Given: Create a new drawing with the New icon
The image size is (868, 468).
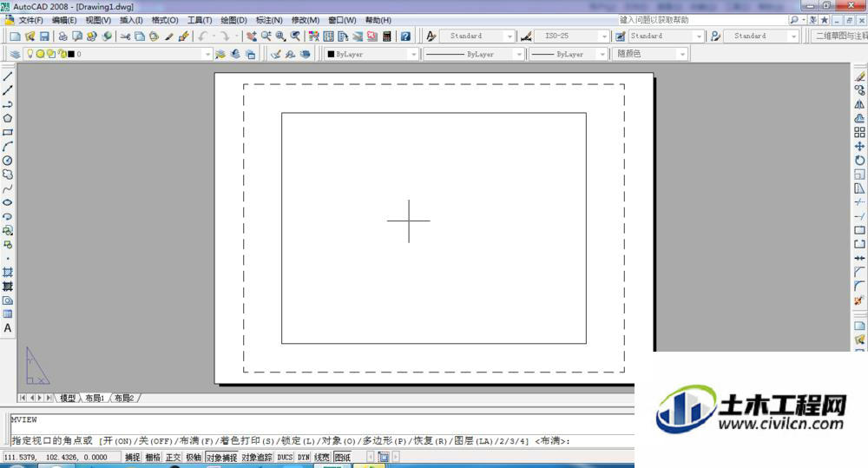Looking at the screenshot, I should (15, 36).
